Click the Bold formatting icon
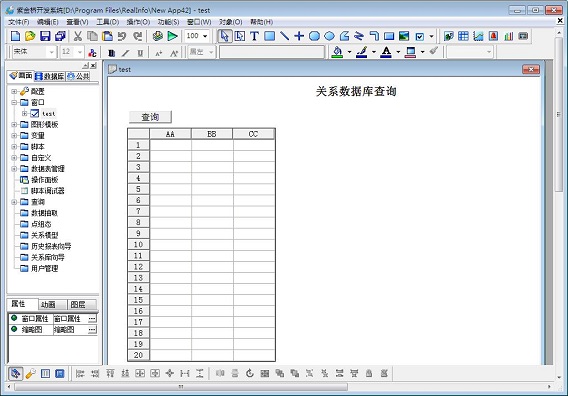This screenshot has width=568, height=396. tap(112, 53)
